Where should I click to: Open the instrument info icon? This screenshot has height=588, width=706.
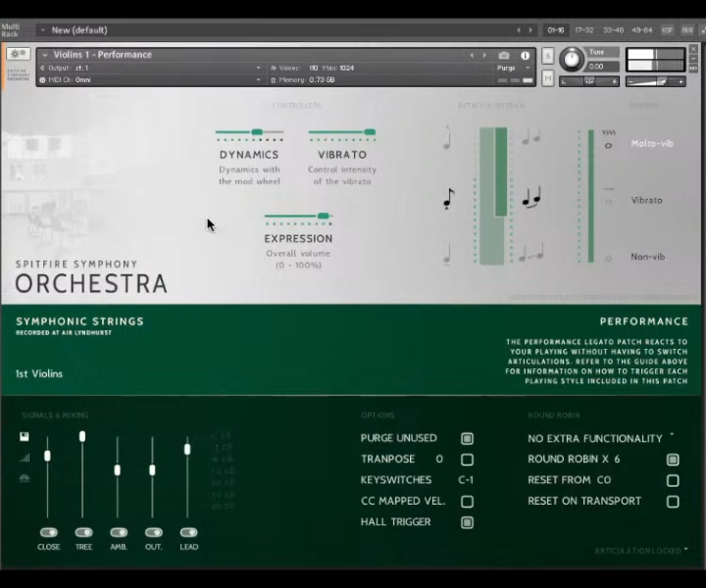click(x=525, y=55)
